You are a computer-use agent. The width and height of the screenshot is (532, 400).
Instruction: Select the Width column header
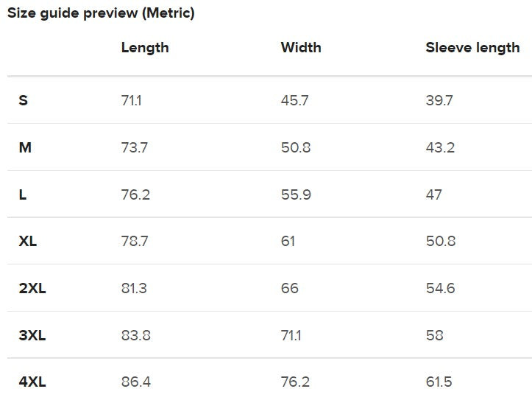tap(301, 48)
